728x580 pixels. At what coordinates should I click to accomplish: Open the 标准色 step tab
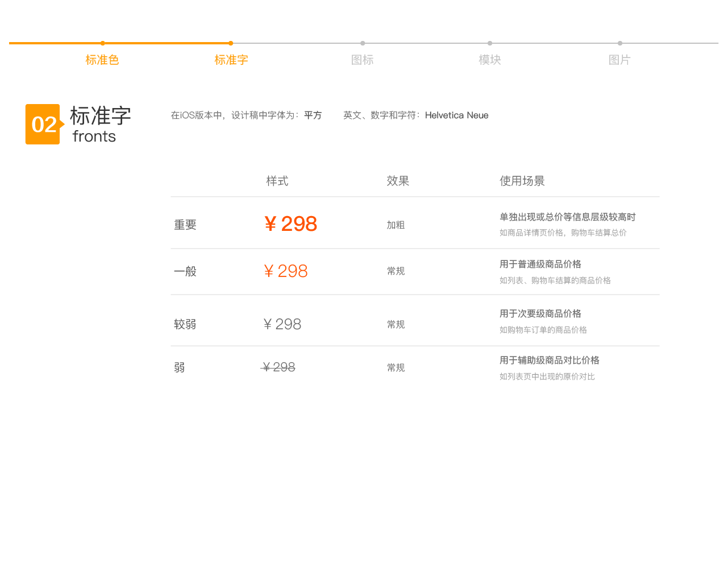coord(102,60)
